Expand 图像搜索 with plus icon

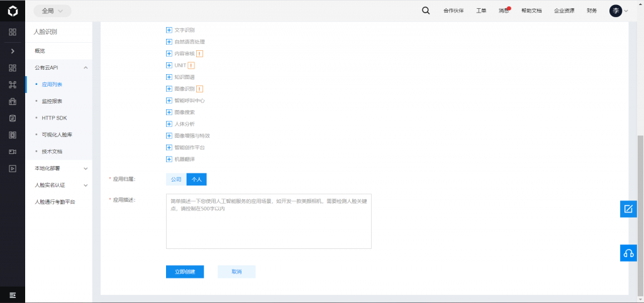click(x=169, y=112)
